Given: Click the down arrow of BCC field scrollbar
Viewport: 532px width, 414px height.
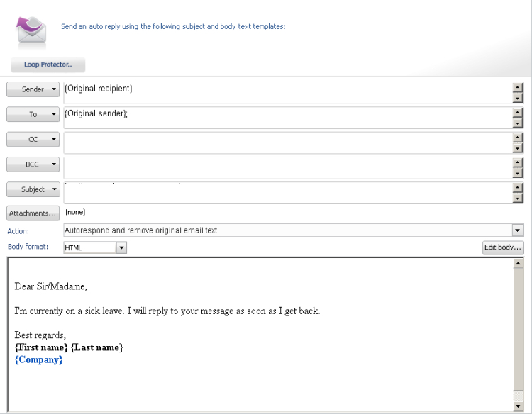Looking at the screenshot, I should coord(517,174).
